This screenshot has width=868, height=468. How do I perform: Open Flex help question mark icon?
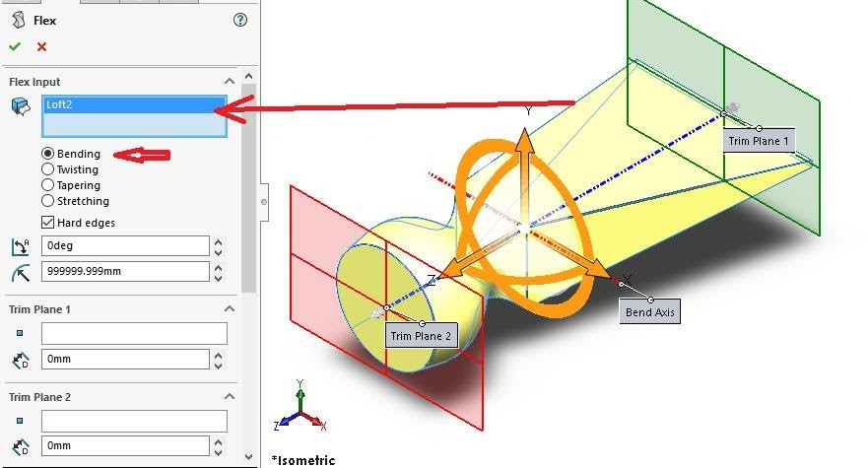[240, 20]
